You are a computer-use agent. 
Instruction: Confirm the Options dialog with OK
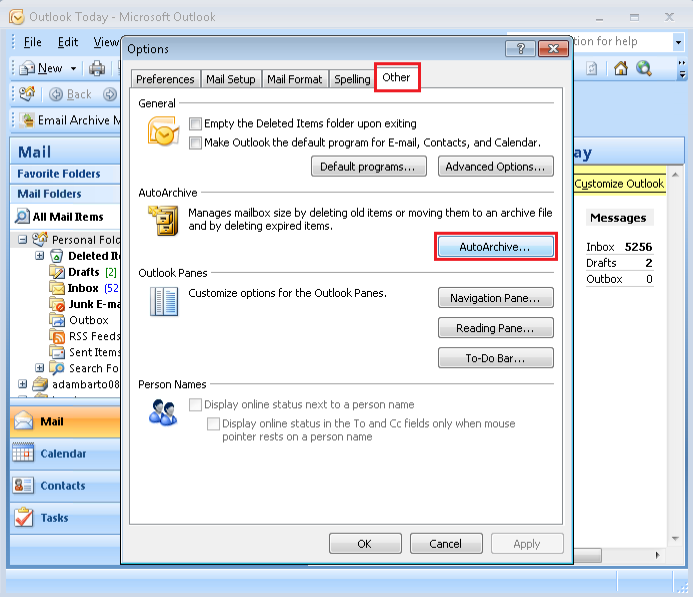coord(365,544)
